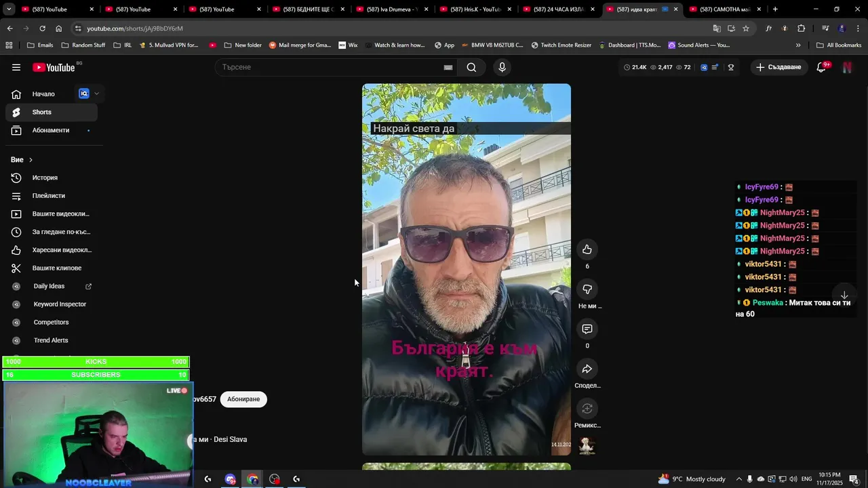Open the Keyword Inspector link
This screenshot has width=868, height=488.
pos(52,304)
